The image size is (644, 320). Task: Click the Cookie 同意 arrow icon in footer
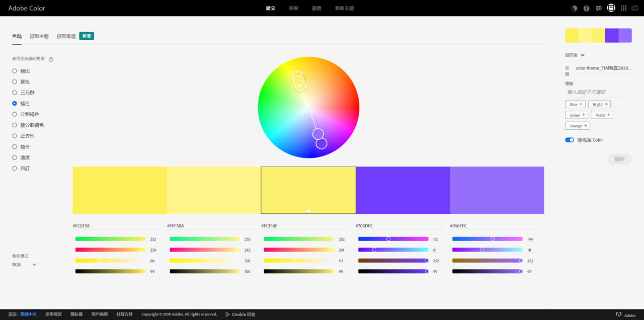pyautogui.click(x=227, y=314)
